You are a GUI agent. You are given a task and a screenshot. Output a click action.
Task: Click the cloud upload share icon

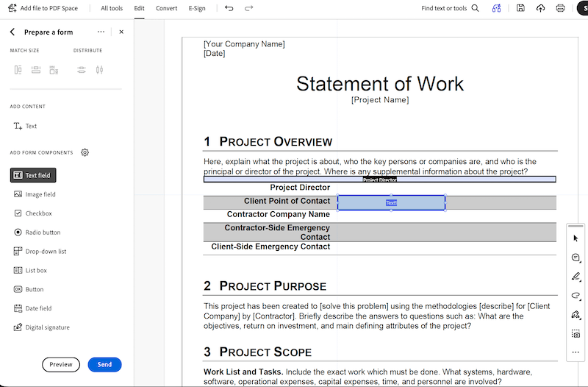540,8
